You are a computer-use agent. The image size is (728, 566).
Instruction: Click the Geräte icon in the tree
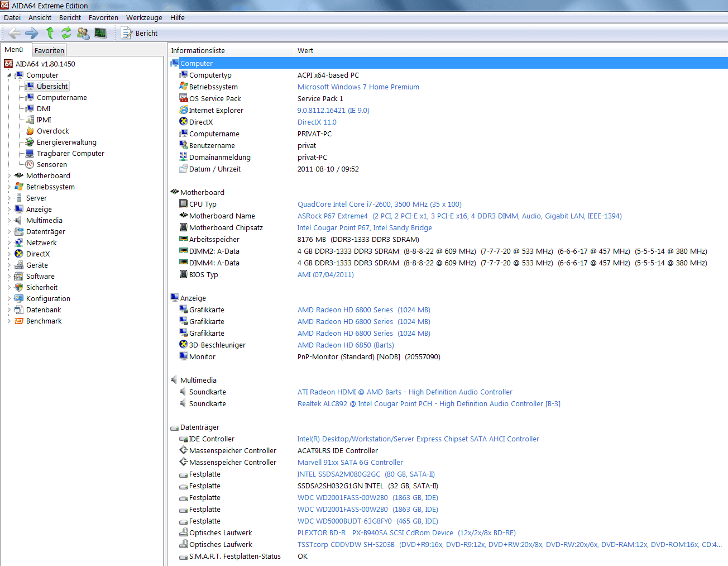click(x=19, y=265)
